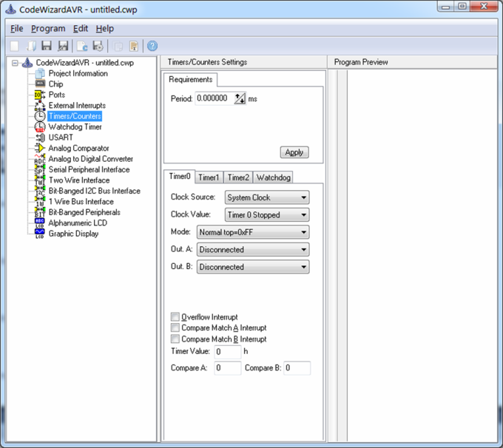Viewport: 503px width, 448px height.
Task: Click the 1W bus icon
Action: click(x=40, y=202)
